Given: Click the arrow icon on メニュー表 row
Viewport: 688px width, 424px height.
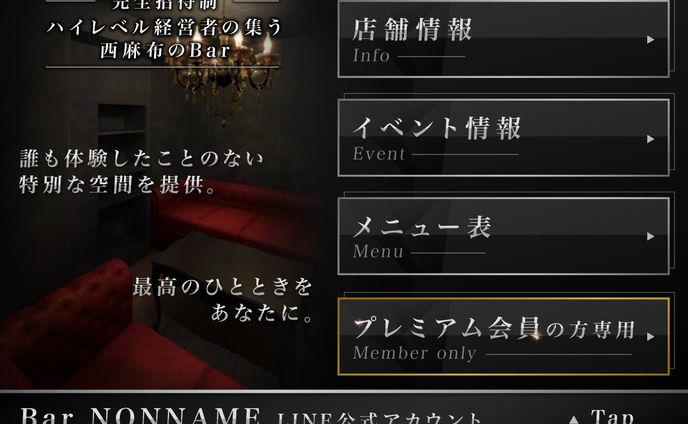Looking at the screenshot, I should point(651,237).
